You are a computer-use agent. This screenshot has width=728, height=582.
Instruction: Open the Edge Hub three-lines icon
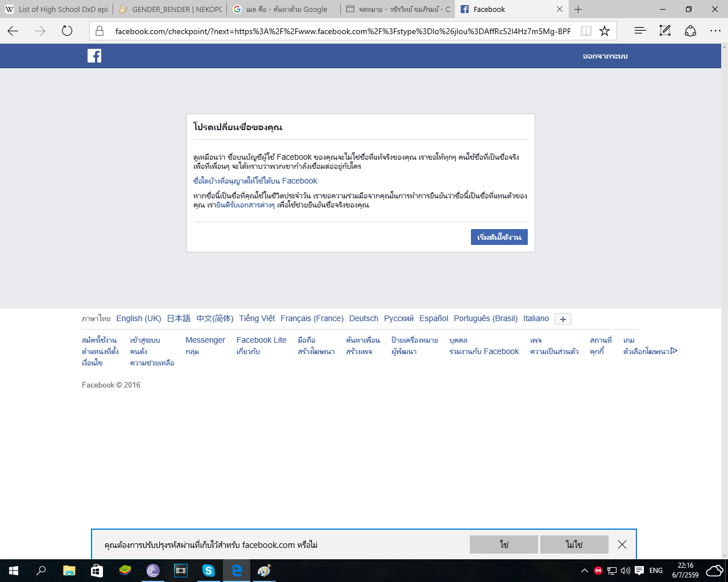pyautogui.click(x=640, y=31)
